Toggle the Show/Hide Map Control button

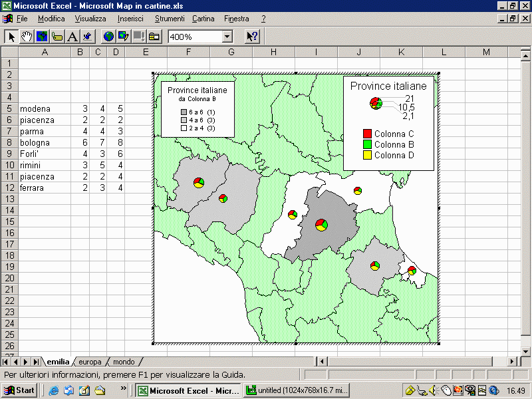[x=154, y=37]
